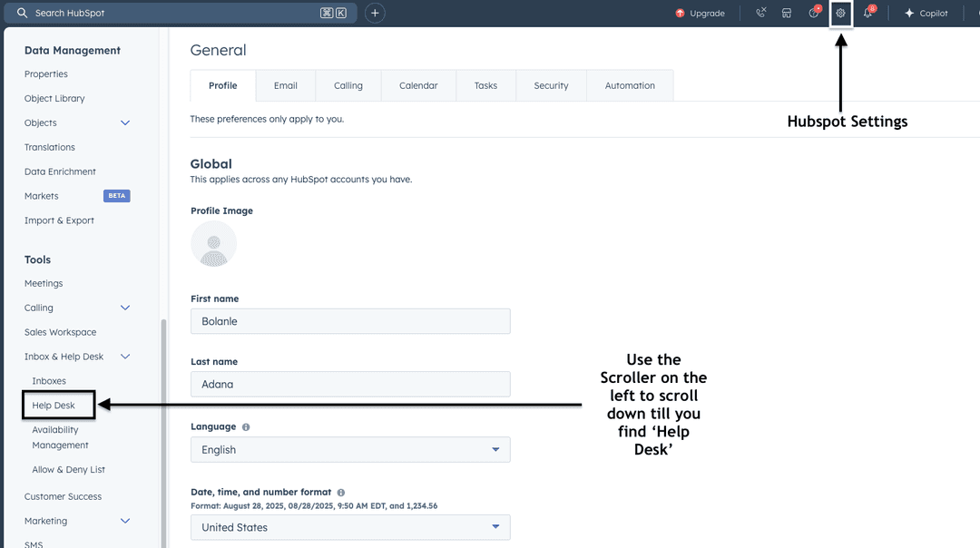Image resolution: width=980 pixels, height=548 pixels.
Task: Expand the Objects submenu
Action: [125, 123]
